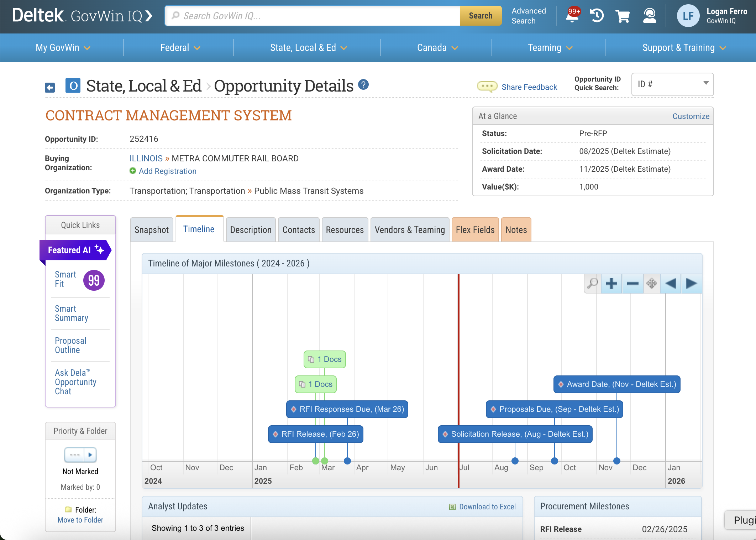Expand the Canada menu
The width and height of the screenshot is (756, 540).
pos(437,48)
